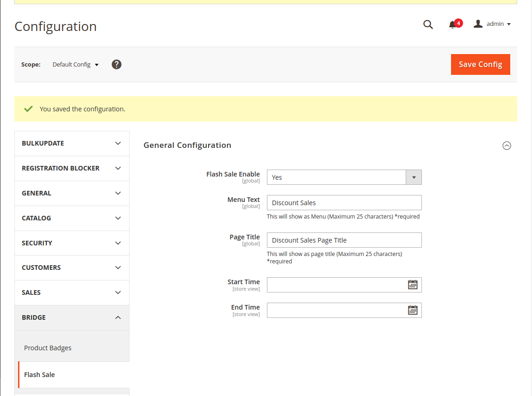Collapse the General Configuration section
532x396 pixels.
507,146
